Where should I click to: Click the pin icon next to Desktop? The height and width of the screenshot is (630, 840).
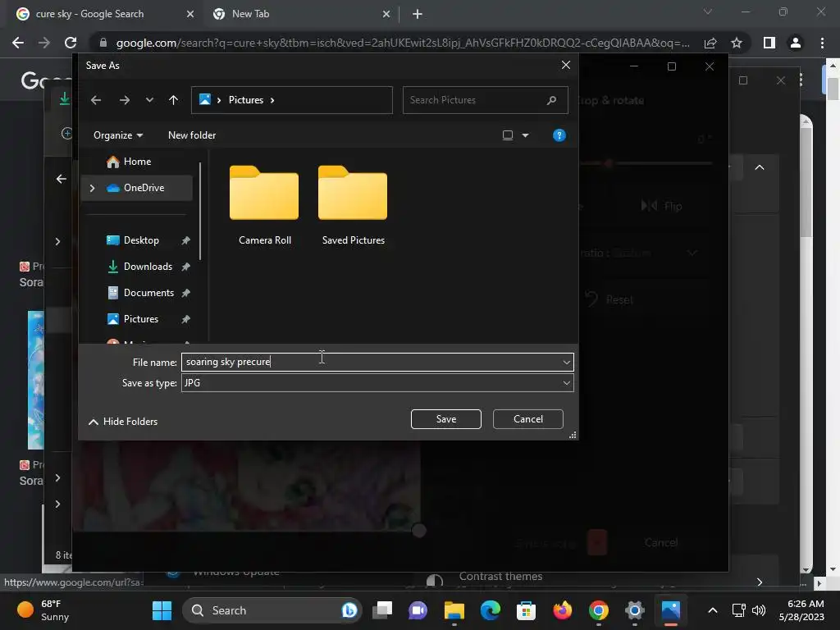185,240
